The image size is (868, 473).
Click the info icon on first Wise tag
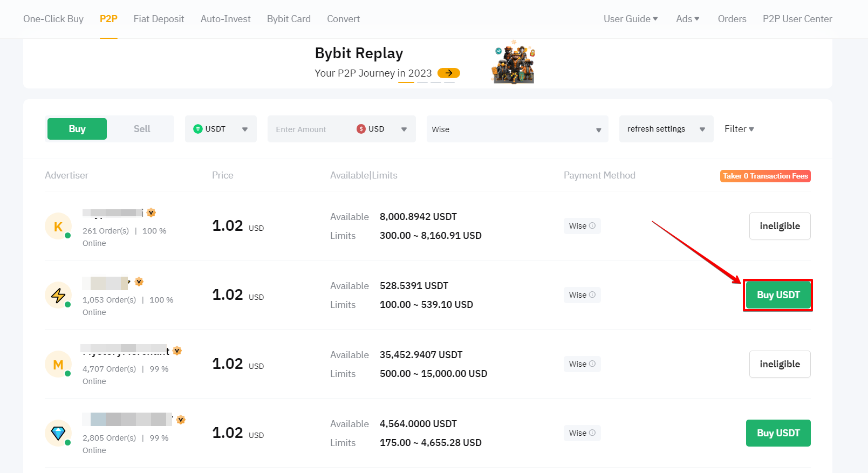tap(592, 226)
